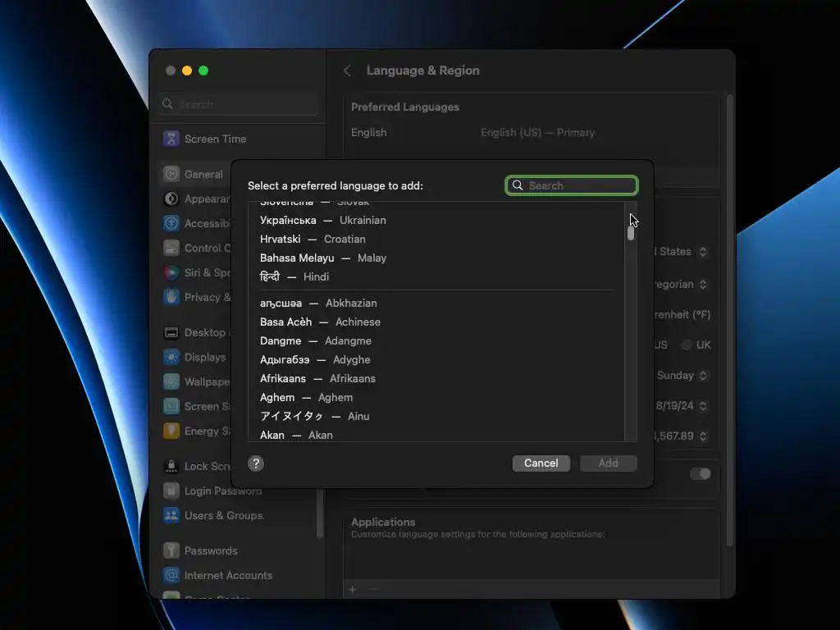This screenshot has width=840, height=630.
Task: Select Malay (Bahasa Melayu) language
Action: pos(436,258)
